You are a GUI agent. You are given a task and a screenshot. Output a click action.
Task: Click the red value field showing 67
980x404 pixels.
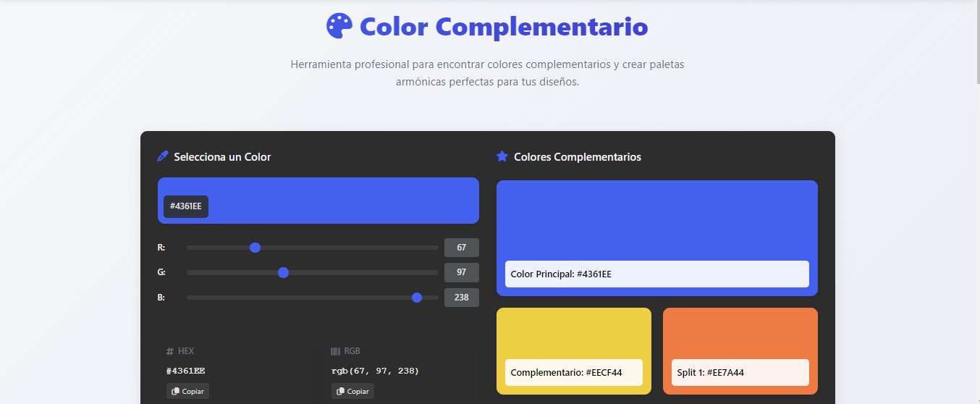pyautogui.click(x=461, y=248)
